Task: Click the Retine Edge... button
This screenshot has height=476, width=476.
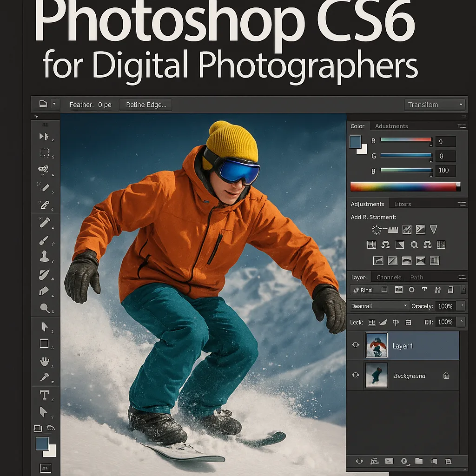Action: (x=145, y=105)
